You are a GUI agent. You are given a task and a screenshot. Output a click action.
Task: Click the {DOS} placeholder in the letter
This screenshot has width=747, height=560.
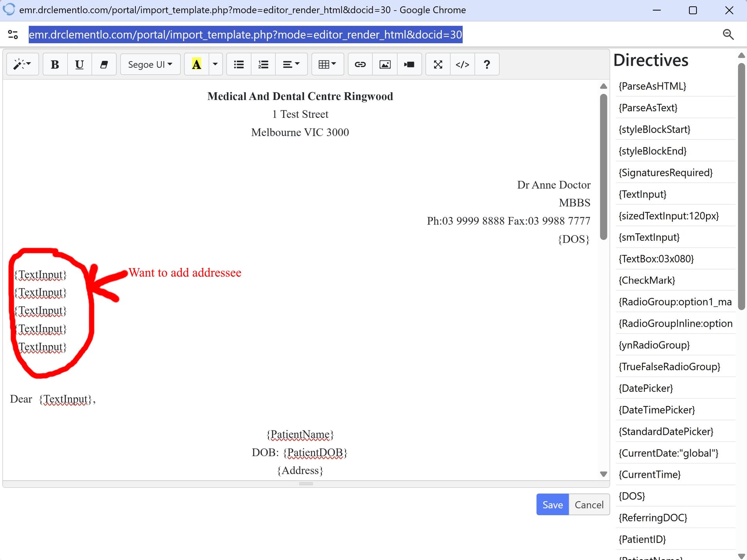574,239
